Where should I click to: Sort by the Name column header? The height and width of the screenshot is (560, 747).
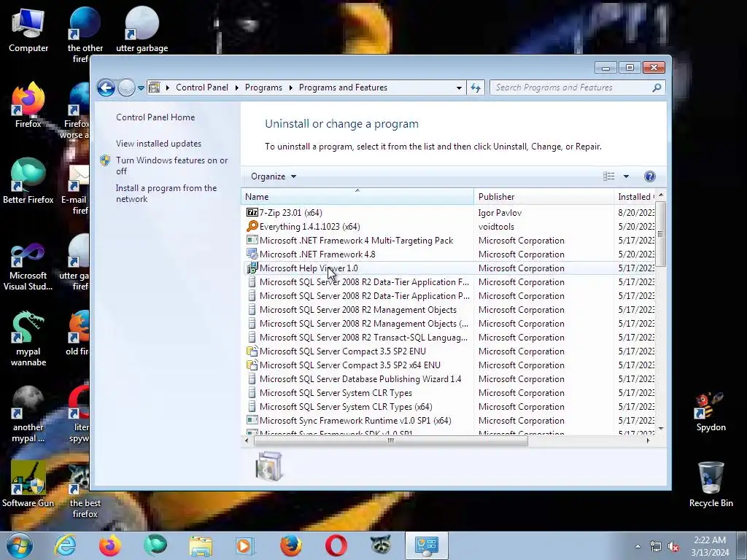pyautogui.click(x=357, y=197)
